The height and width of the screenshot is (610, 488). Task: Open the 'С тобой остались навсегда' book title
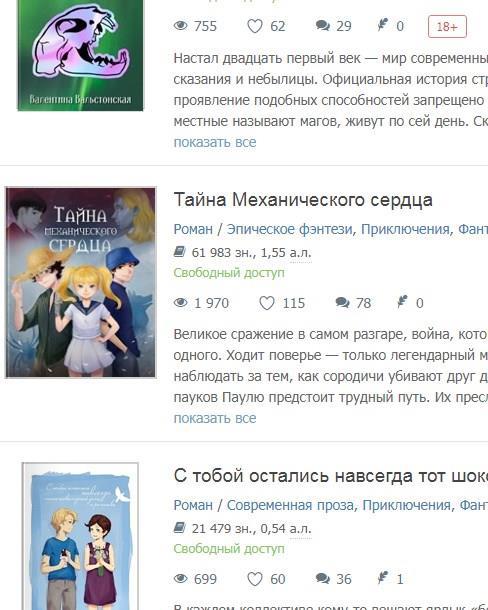click(331, 476)
